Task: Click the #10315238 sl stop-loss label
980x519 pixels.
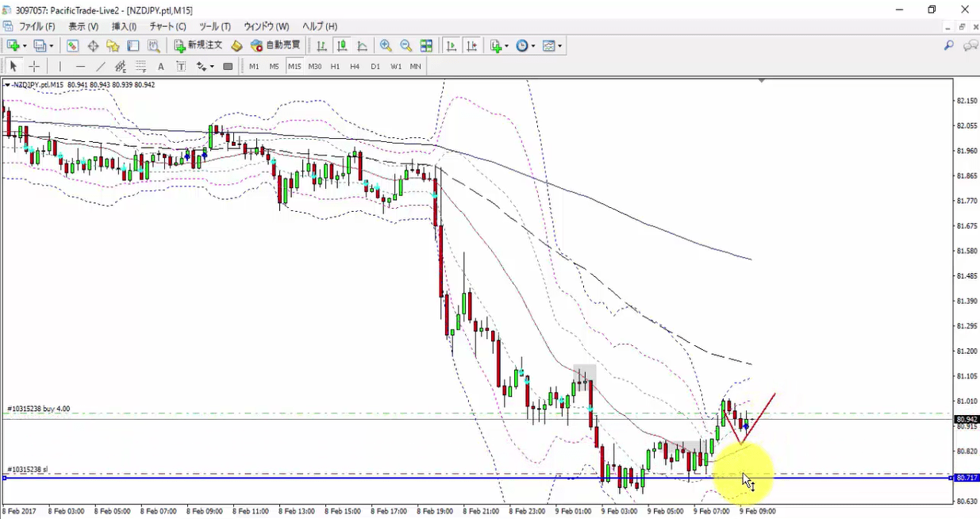Action: [x=28, y=469]
